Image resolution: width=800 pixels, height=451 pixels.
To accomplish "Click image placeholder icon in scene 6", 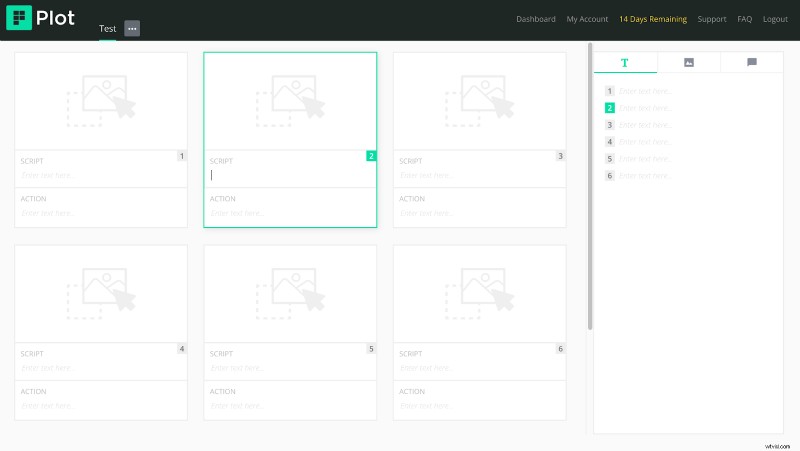I will (x=479, y=294).
